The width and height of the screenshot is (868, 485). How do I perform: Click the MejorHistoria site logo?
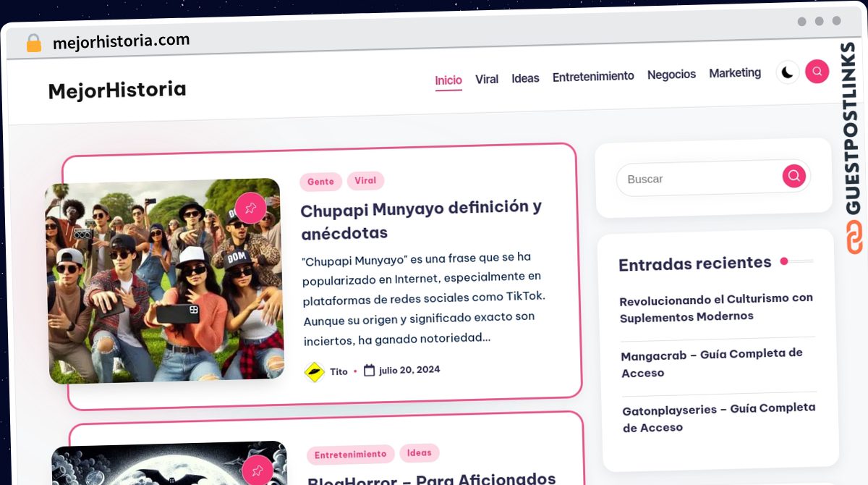click(117, 90)
